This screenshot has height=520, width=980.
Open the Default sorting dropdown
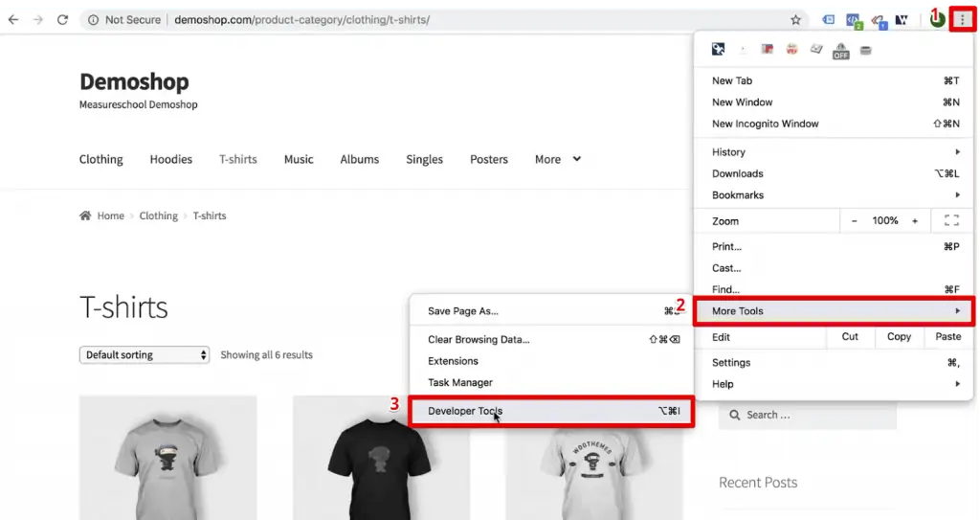click(145, 354)
